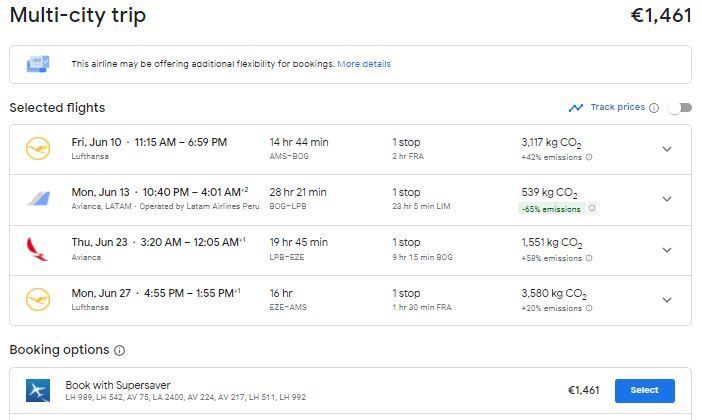Enable the Track prices toggle
The image size is (702, 420).
click(x=679, y=108)
